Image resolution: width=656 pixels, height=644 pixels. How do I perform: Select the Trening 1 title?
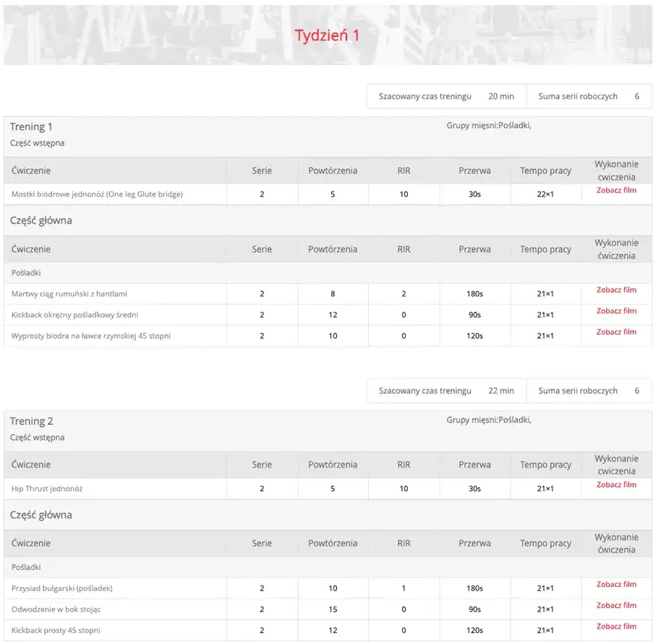click(31, 127)
